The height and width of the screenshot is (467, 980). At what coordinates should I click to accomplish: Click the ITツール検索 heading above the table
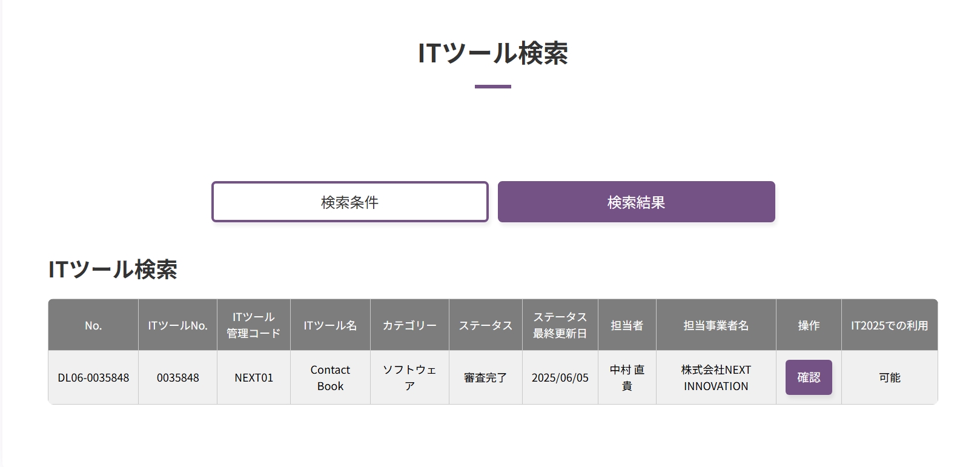coord(113,270)
